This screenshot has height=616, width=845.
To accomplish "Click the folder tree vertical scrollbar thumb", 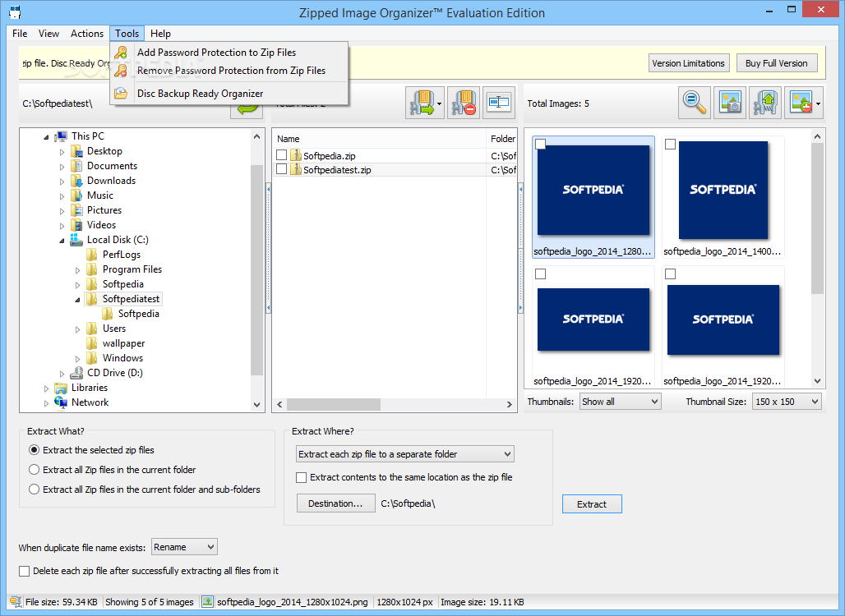I will tap(256, 269).
